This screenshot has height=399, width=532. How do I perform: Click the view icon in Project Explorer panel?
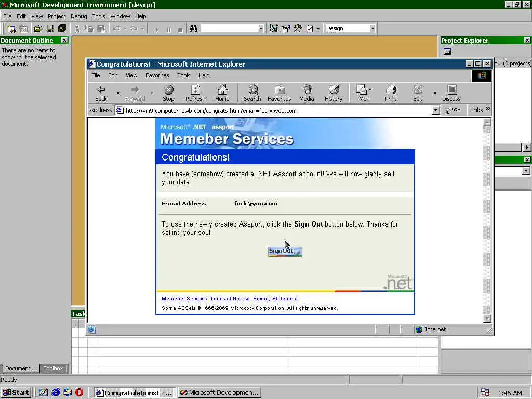tap(447, 51)
